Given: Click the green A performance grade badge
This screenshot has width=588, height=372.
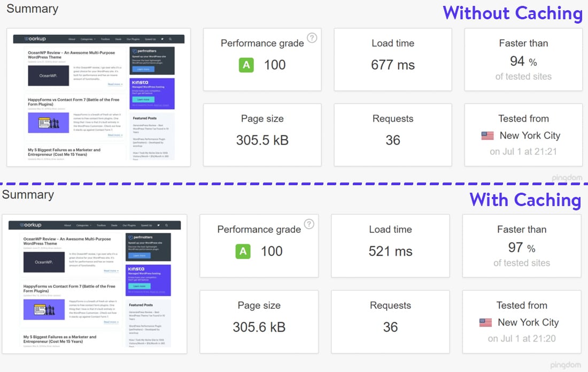Looking at the screenshot, I should 246,65.
